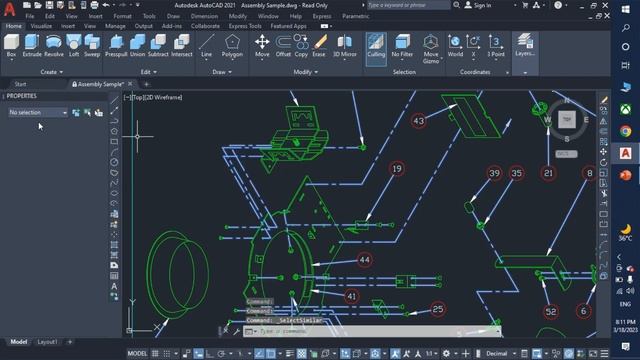Open the Quick Access toolbar customize arrow

pos(138,5)
